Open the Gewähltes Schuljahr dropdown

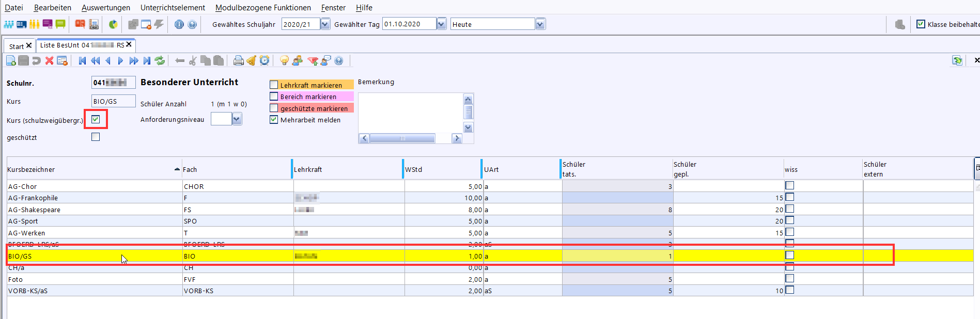coord(325,24)
